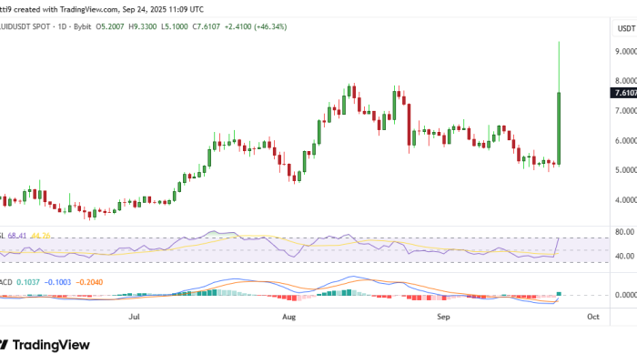Click the yellow RSI average value 44.76
Image resolution: width=637 pixels, height=364 pixels.
point(40,236)
